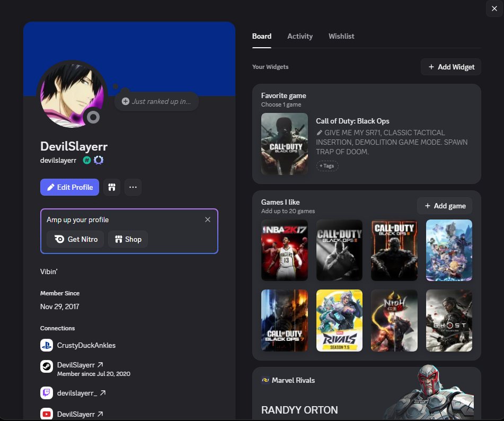This screenshot has width=504, height=421.
Task: Select the Call of Duty Black Ops II cover
Action: coord(339,250)
